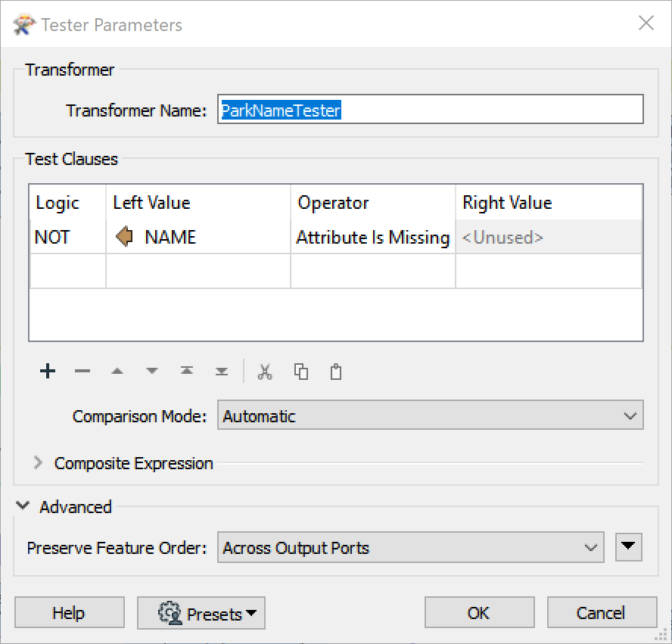Open the arrow menu beside Preserve Feature Order

pos(628,546)
